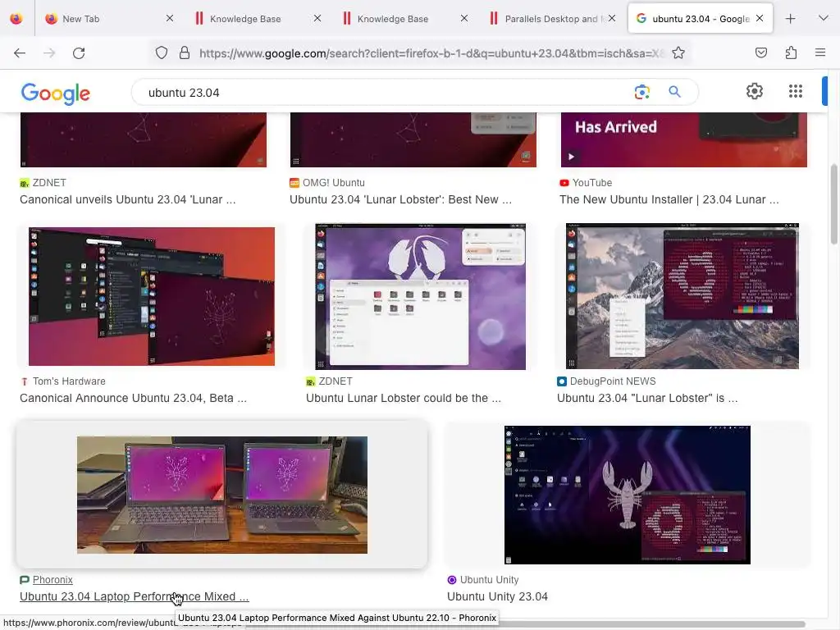Viewport: 840px width, 630px height.
Task: Open Google quick settings gear
Action: pos(755,92)
